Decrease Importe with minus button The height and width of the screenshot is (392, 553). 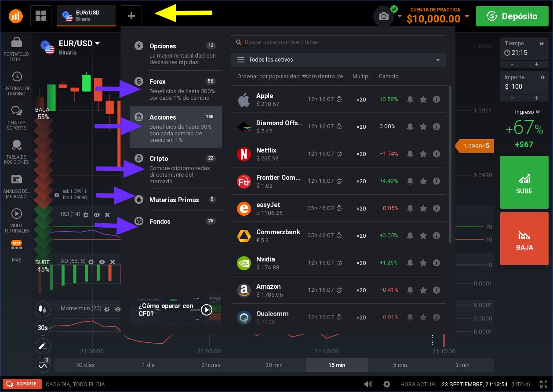(x=512, y=98)
